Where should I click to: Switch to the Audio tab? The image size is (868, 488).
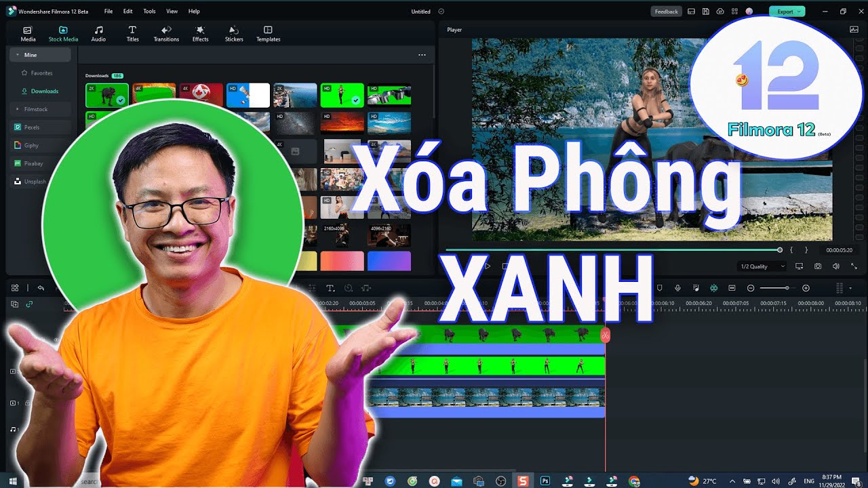[x=98, y=34]
